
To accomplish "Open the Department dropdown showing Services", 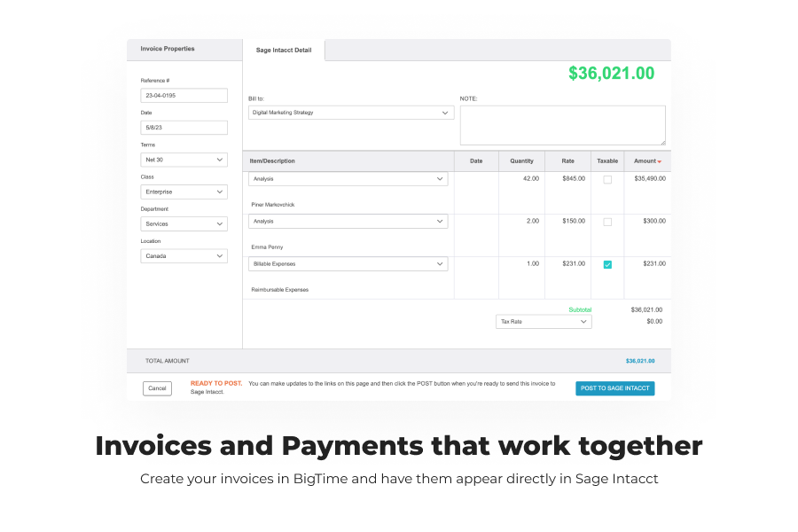I will pyautogui.click(x=184, y=223).
